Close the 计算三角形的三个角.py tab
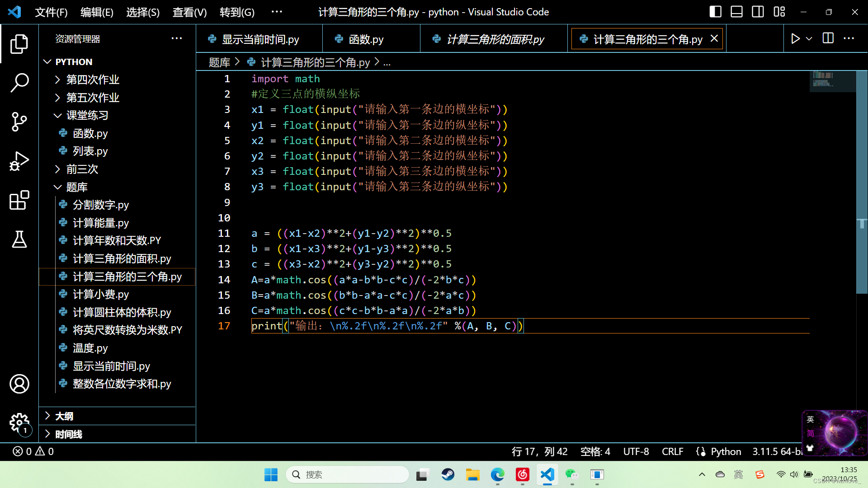Image resolution: width=868 pixels, height=488 pixels. tap(714, 38)
